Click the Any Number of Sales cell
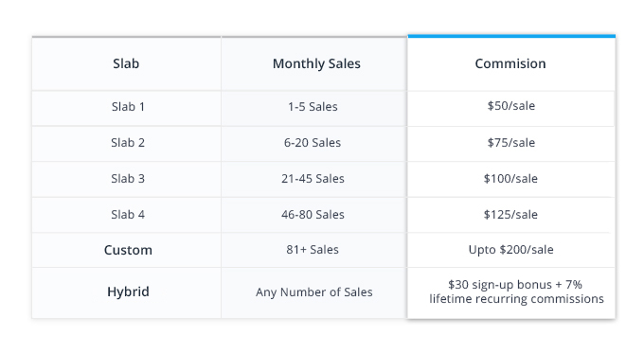Viewport: 644px width, 353px height. coord(313,292)
